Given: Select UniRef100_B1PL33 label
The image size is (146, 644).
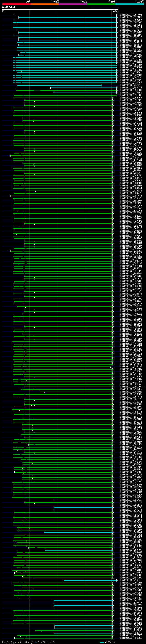Looking at the screenshot, I should [x=131, y=366].
